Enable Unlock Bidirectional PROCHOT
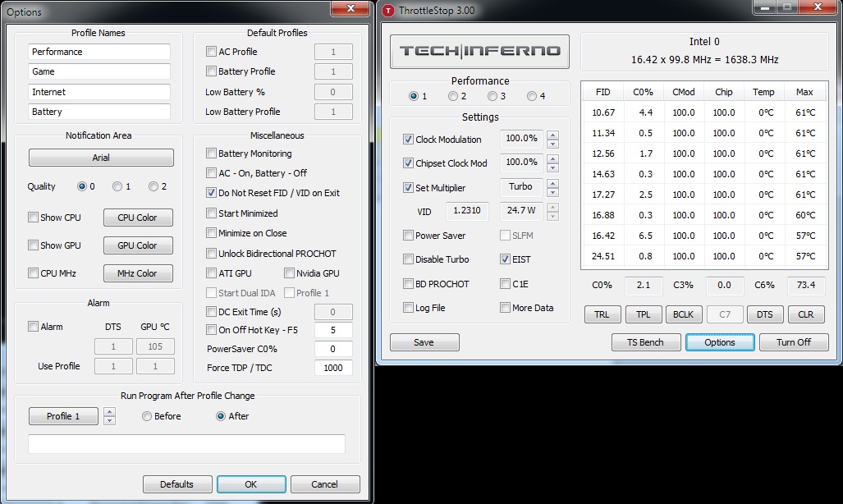The width and height of the screenshot is (843, 504). click(x=211, y=254)
